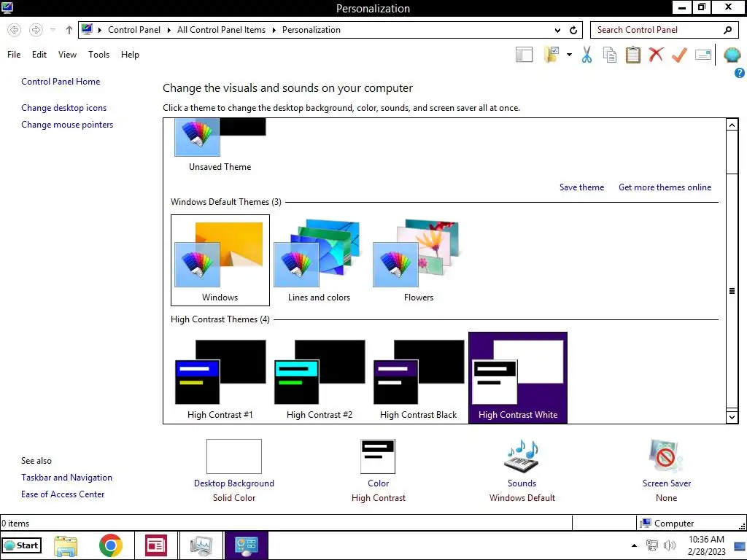Select the Flowers theme
The image size is (747, 560).
point(418,260)
